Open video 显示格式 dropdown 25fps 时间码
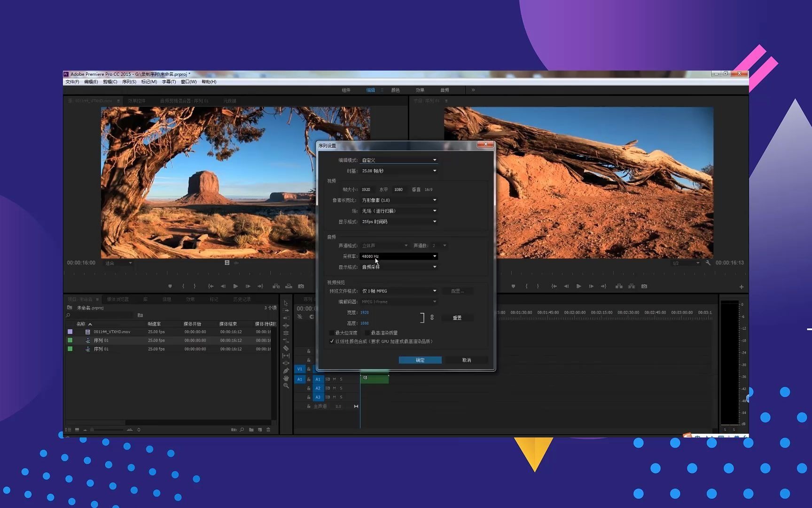The width and height of the screenshot is (812, 508). pos(399,222)
